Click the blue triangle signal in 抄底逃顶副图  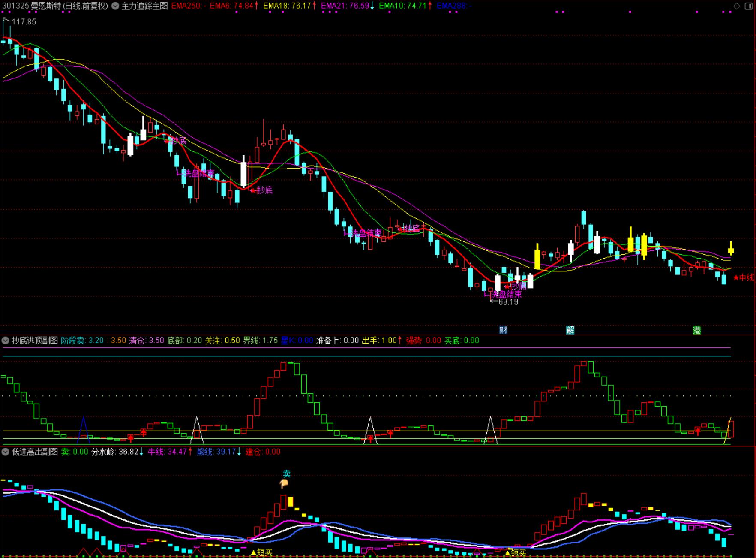(x=84, y=429)
